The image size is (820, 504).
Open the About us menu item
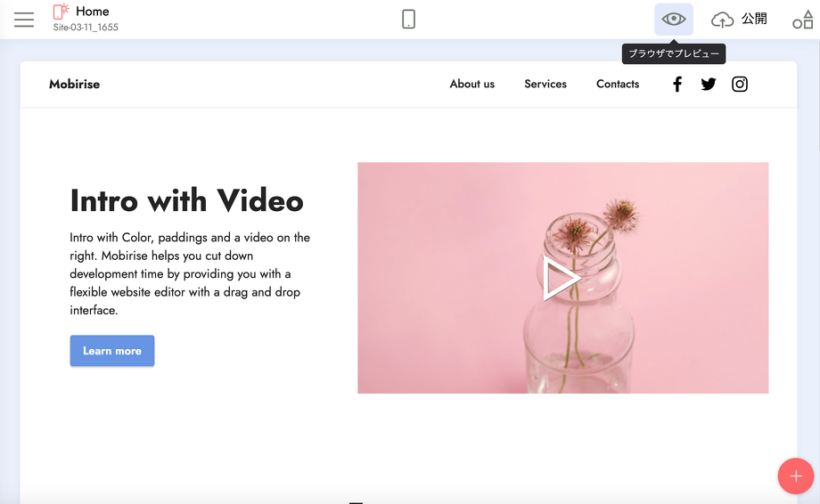[x=471, y=85]
